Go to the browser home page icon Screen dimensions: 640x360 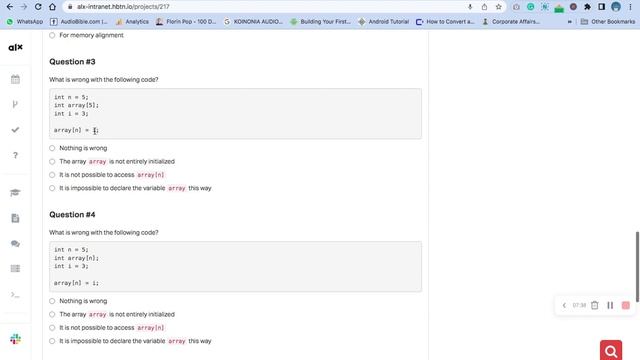[52, 7]
